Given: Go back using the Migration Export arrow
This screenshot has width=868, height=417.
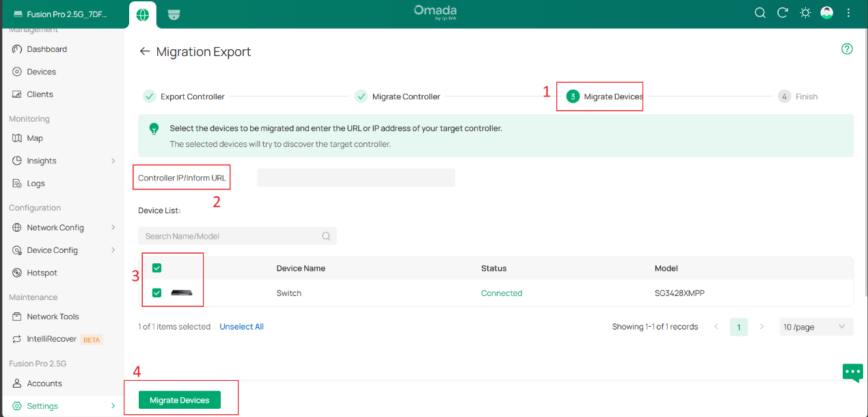Looking at the screenshot, I should point(144,51).
